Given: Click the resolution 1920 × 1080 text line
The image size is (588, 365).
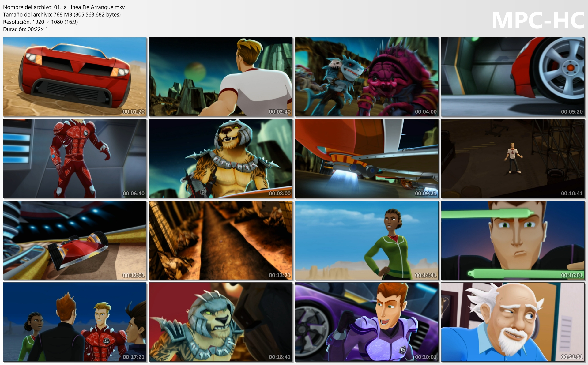Looking at the screenshot, I should (40, 22).
